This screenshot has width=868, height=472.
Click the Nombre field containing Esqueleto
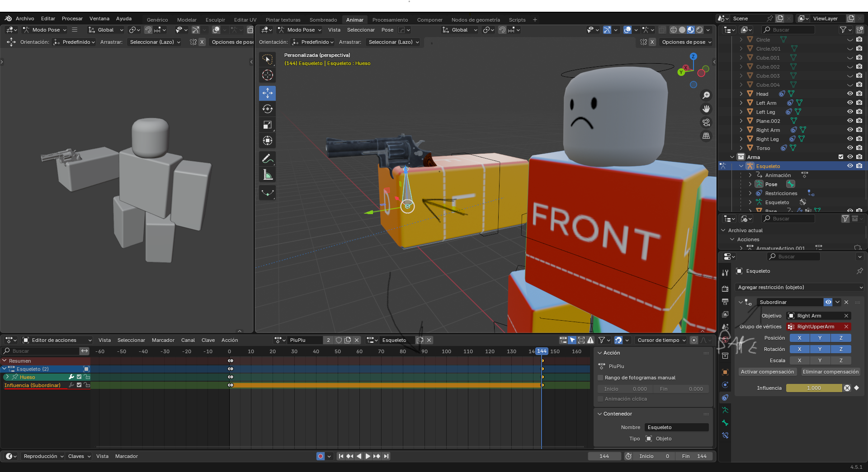pos(676,427)
